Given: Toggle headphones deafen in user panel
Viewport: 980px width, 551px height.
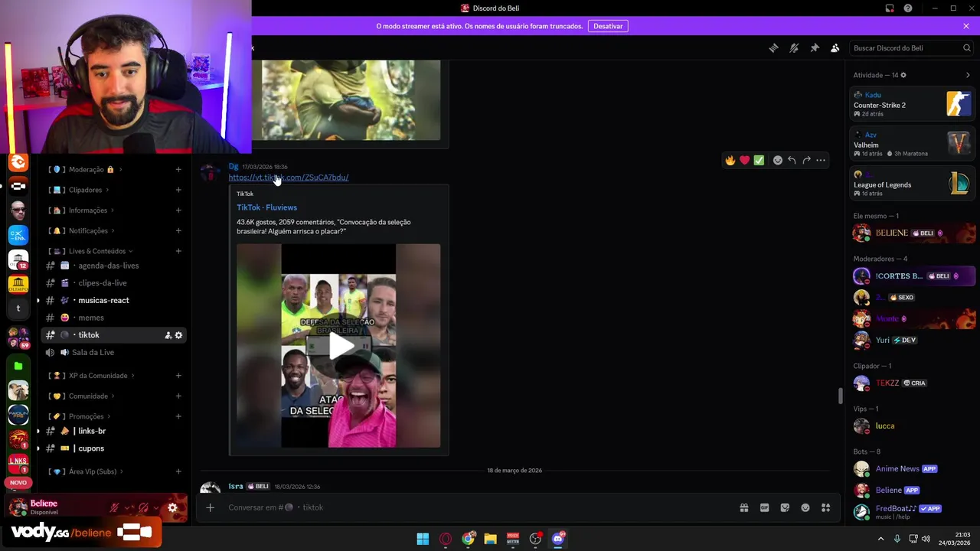Looking at the screenshot, I should click(143, 507).
